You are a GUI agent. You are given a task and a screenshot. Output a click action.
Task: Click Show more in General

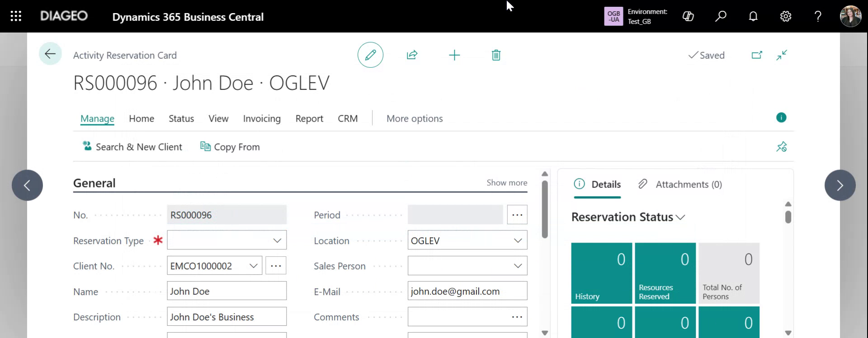(x=506, y=183)
